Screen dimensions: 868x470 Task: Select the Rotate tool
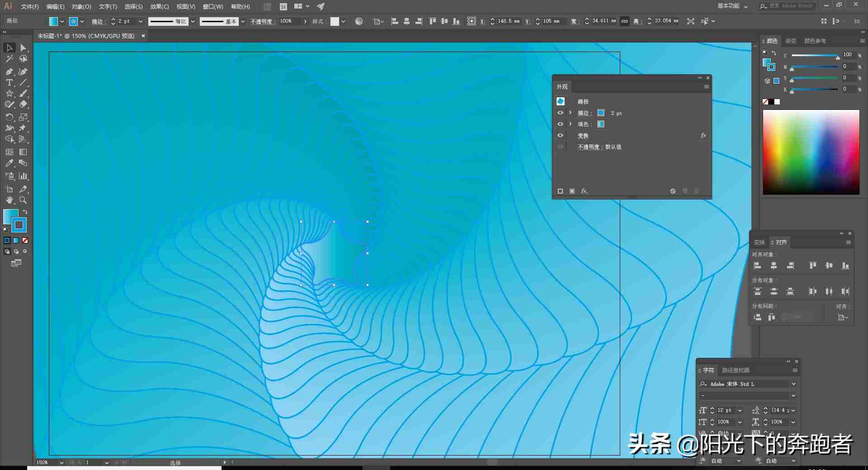tap(9, 117)
